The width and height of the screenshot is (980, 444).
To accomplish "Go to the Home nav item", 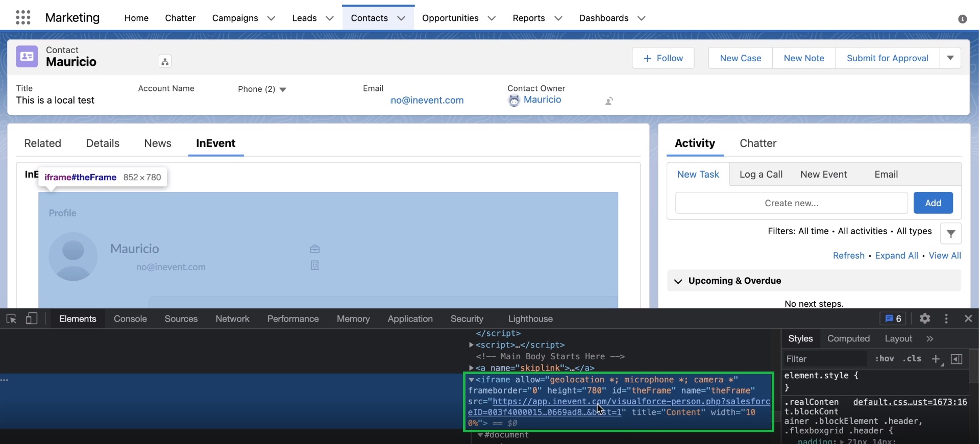I will pyautogui.click(x=136, y=18).
